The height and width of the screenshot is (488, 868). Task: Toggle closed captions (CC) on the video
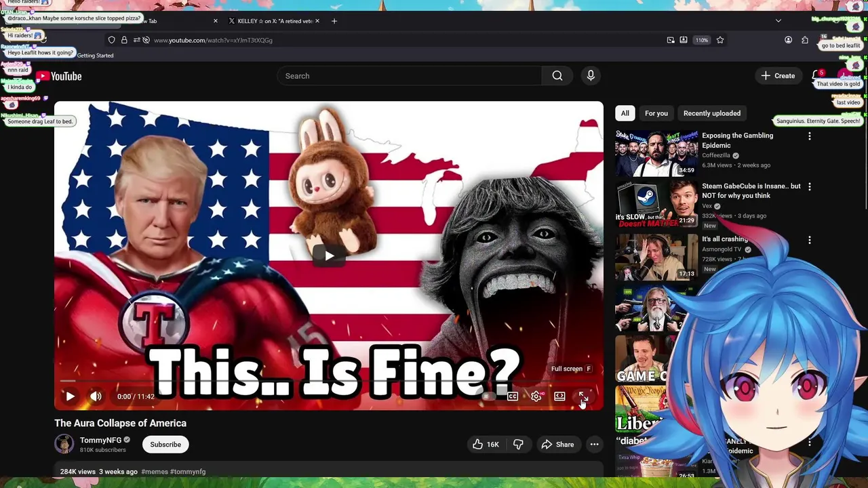[x=513, y=396]
